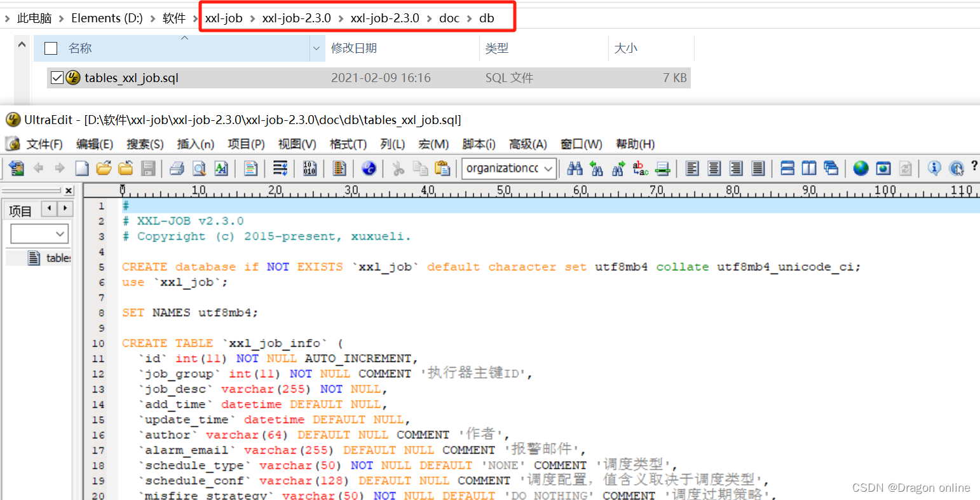Sort files by 类型 column header

[496, 48]
